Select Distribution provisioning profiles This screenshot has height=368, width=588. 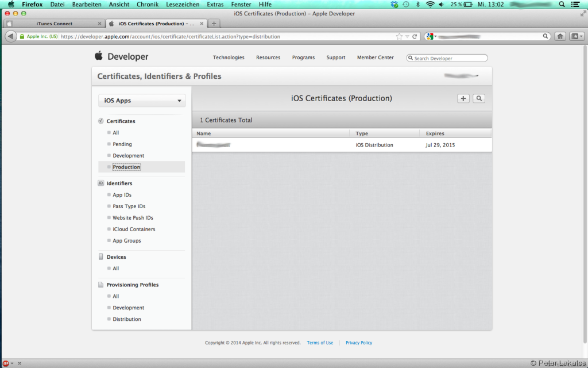click(127, 319)
